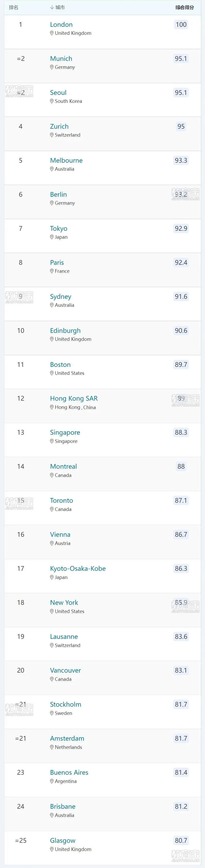Click the location pin beside Japan under Tokyo
The image size is (205, 868).
pos(52,237)
